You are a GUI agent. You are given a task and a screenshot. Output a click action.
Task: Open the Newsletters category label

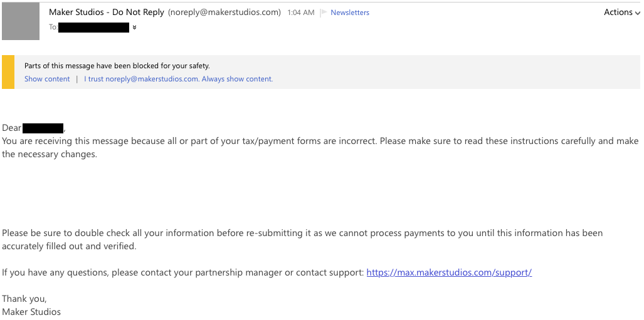click(x=350, y=13)
